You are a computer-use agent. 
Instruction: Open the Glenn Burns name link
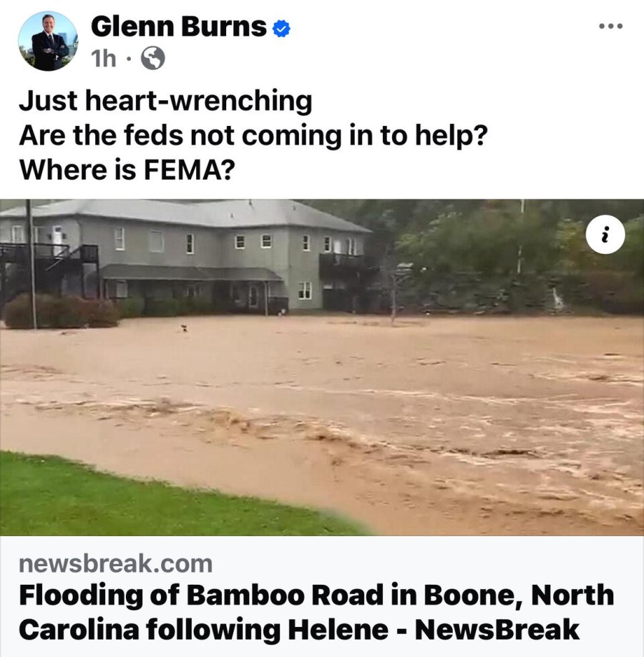(x=178, y=26)
